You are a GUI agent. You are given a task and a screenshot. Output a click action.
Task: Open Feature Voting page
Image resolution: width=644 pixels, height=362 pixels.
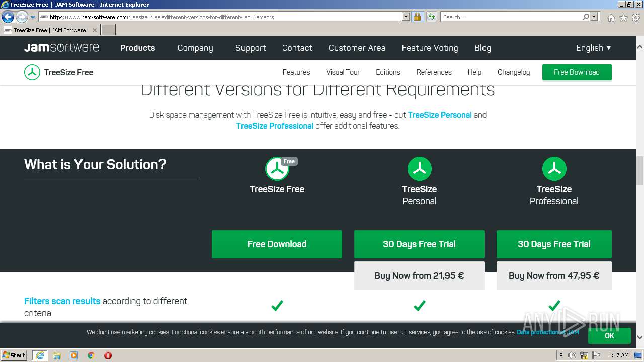pyautogui.click(x=430, y=48)
